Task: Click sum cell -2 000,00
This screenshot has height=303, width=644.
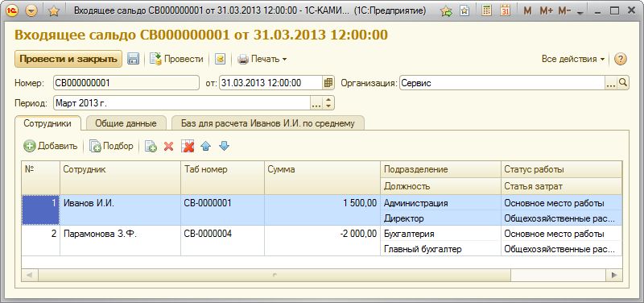Action: (x=323, y=241)
